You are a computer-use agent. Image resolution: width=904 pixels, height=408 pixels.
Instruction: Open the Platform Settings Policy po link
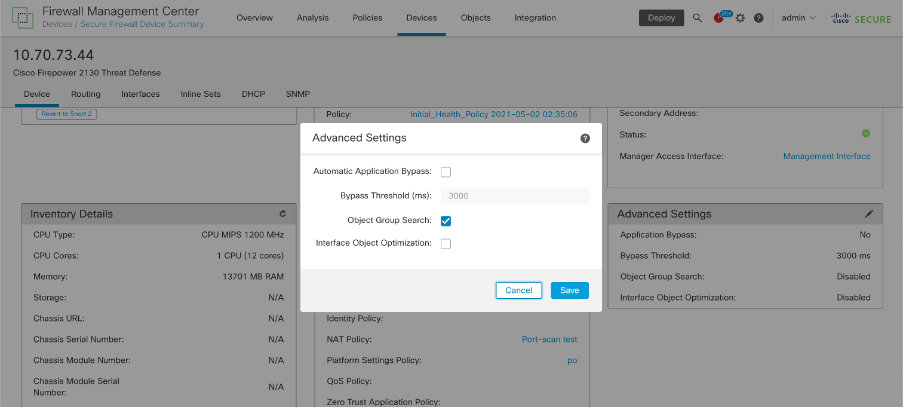pyautogui.click(x=572, y=361)
